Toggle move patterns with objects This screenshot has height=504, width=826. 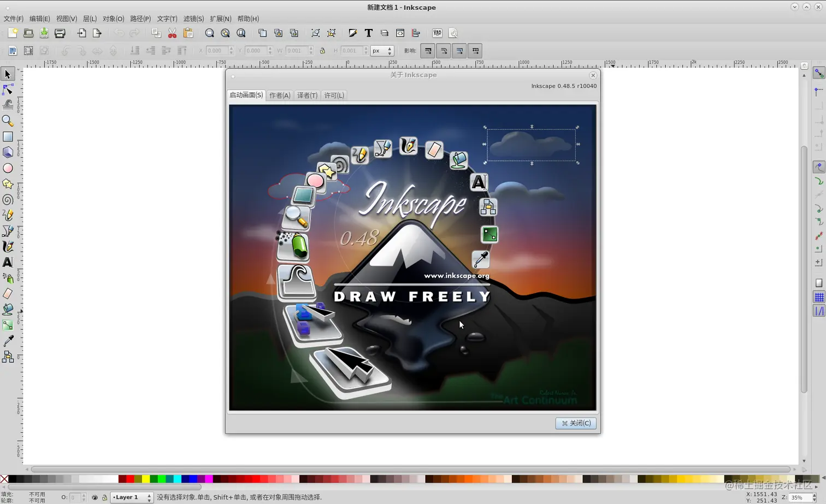click(475, 51)
